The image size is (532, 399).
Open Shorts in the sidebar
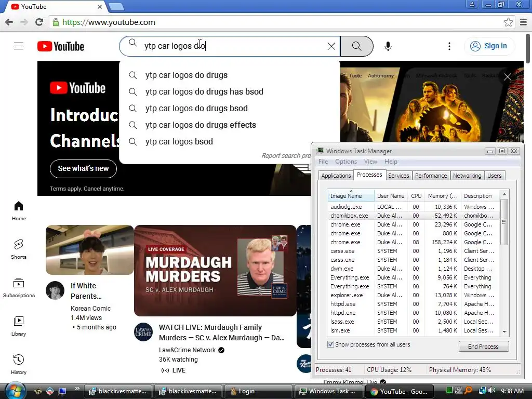19,249
